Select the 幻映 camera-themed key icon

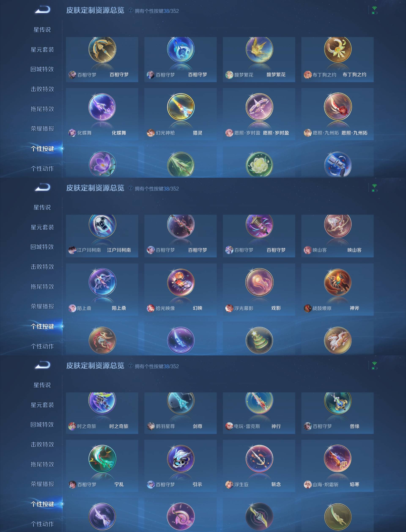tap(181, 282)
